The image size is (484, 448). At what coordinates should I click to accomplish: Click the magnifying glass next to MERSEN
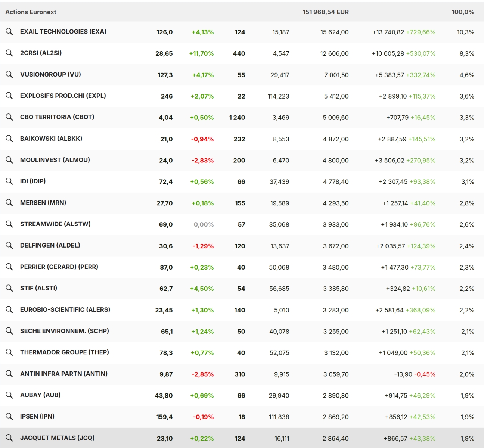[9, 203]
